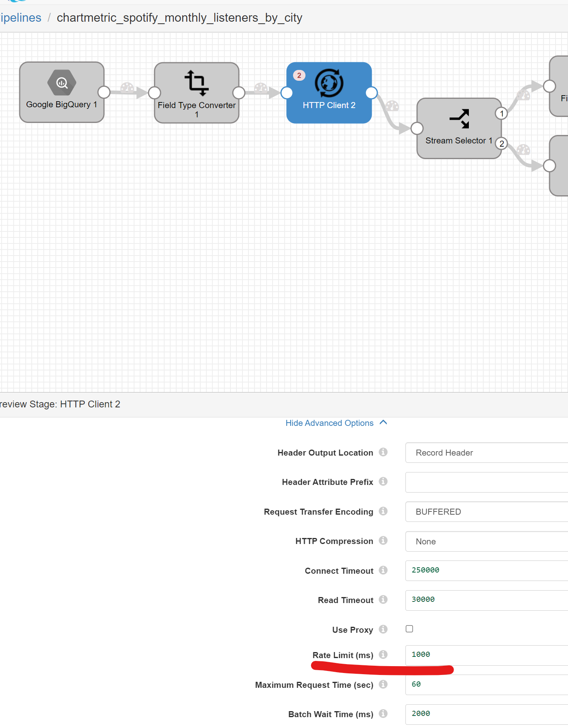Screen dimensions: 568x728
Task: Click gauge icon between Field Type Converter and HTTP Client
Action: 261,88
